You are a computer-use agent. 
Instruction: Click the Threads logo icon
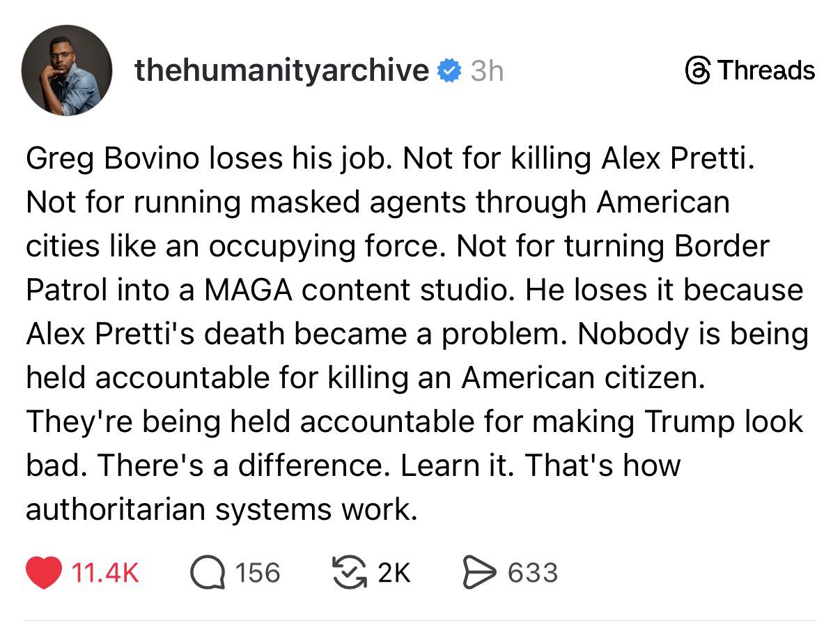pyautogui.click(x=697, y=70)
